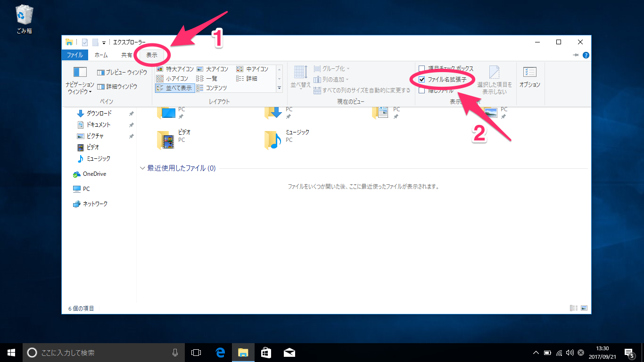The width and height of the screenshot is (644, 362).
Task: Switch to large thumbnails via status bar icon
Action: click(585, 307)
